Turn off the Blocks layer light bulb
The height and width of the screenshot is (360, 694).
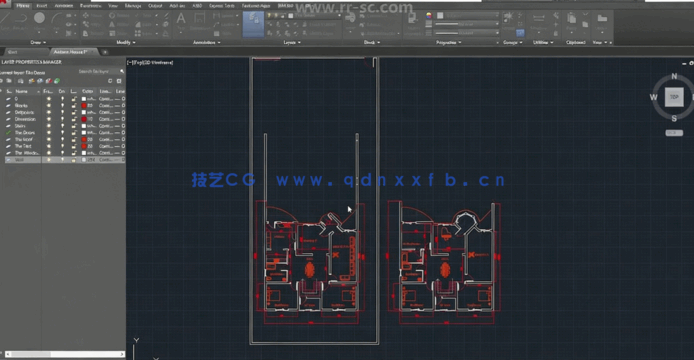pos(62,105)
